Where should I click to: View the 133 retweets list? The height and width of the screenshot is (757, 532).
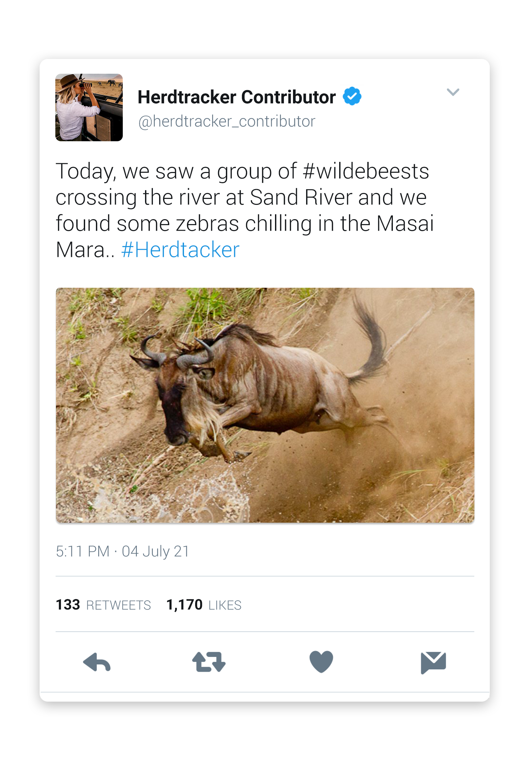[68, 605]
